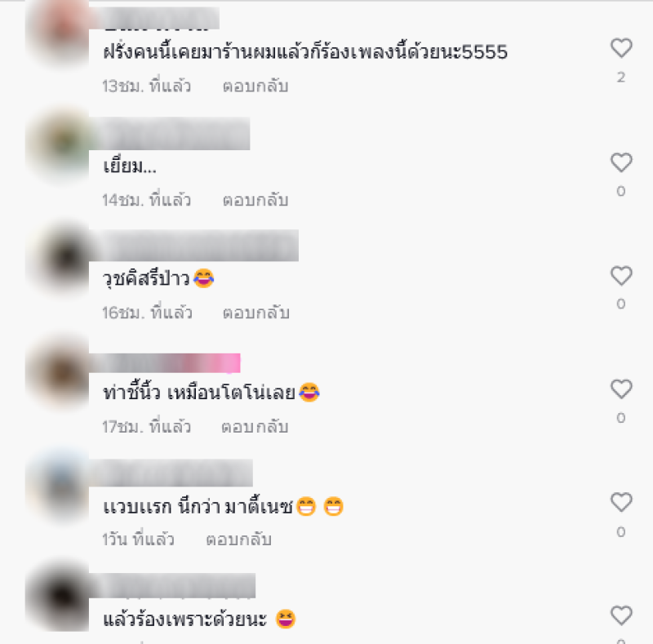Image resolution: width=653 pixels, height=644 pixels.
Task: Open the avatar beside 'วุชคิสรีป่าว' comment
Action: (x=58, y=258)
